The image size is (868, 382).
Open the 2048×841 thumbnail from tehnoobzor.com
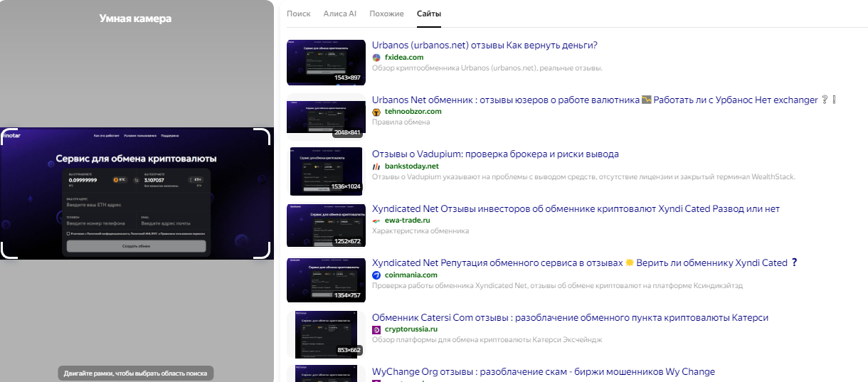(327, 117)
